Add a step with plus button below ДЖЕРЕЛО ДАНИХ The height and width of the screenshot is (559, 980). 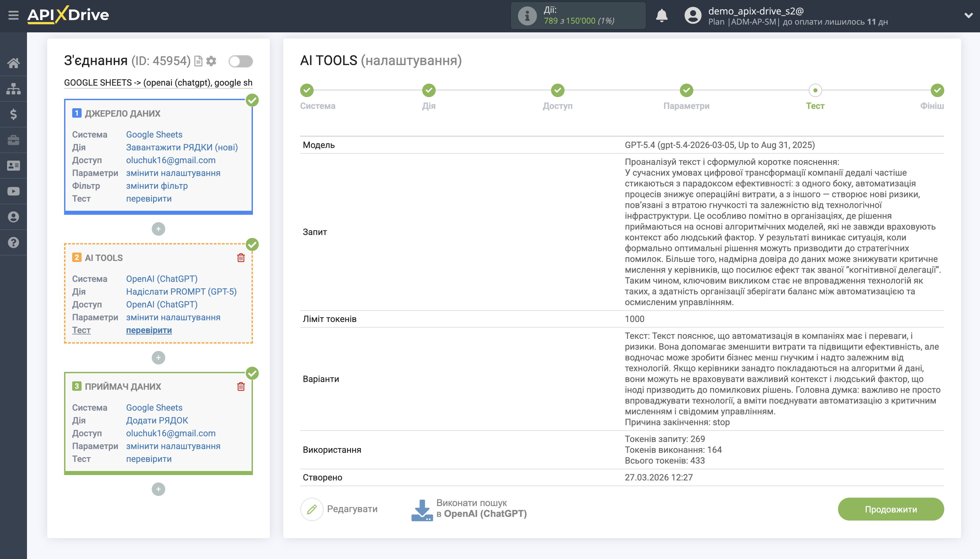pyautogui.click(x=158, y=229)
